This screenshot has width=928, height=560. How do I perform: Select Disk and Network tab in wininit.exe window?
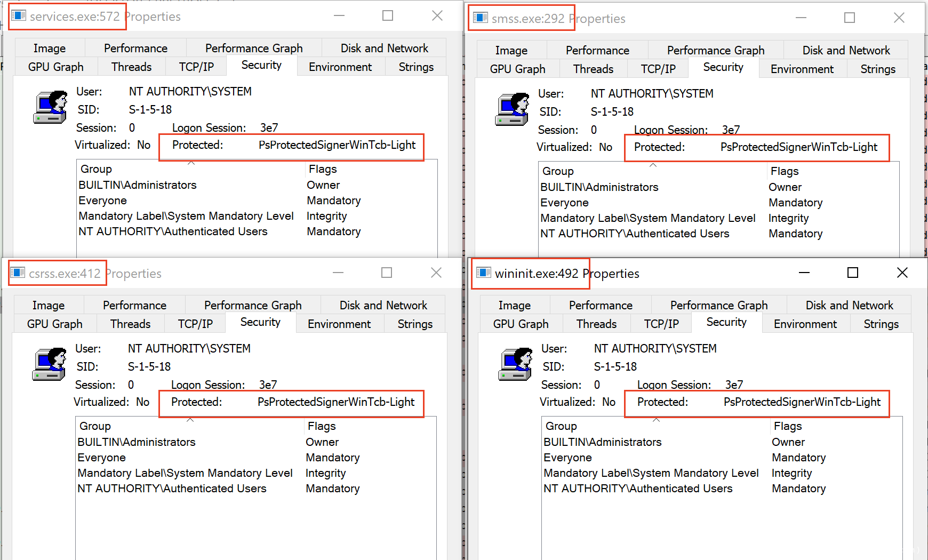849,305
